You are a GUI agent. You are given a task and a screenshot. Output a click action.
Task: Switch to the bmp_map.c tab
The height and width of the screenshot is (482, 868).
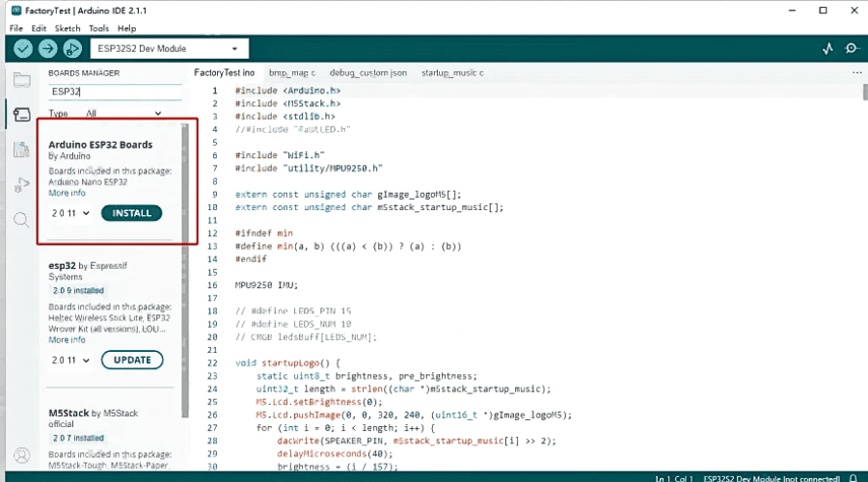[292, 73]
